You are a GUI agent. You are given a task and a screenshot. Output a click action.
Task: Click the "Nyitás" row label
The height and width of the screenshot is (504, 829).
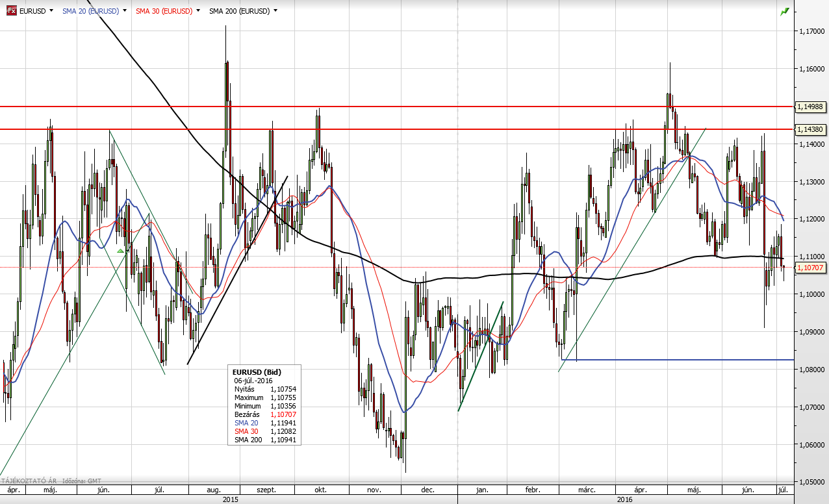244,388
